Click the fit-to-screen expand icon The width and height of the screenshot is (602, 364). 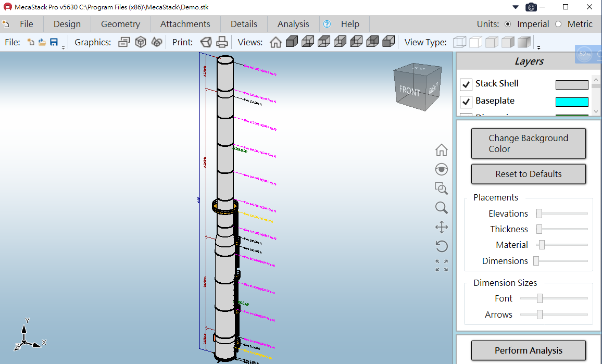[441, 266]
